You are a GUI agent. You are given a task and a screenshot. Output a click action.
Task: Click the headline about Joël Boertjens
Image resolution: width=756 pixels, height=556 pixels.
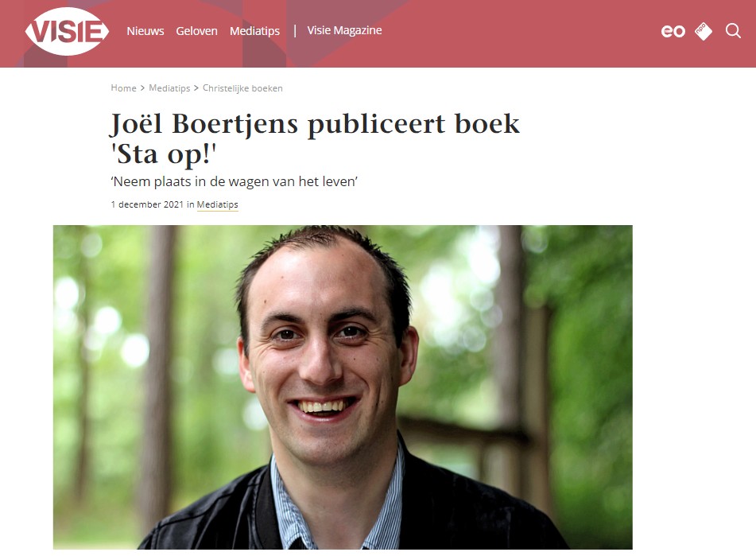click(316, 138)
